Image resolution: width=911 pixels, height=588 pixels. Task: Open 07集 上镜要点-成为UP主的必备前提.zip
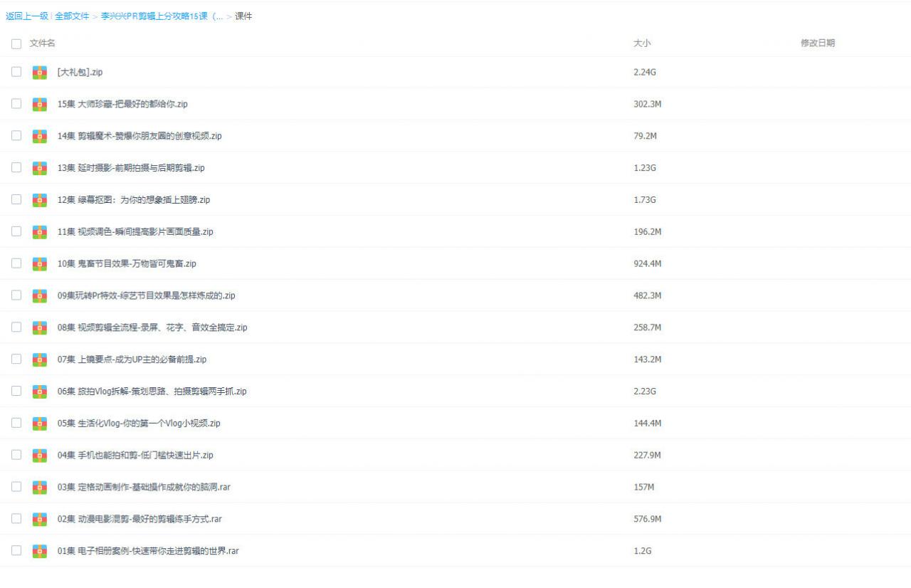point(132,359)
